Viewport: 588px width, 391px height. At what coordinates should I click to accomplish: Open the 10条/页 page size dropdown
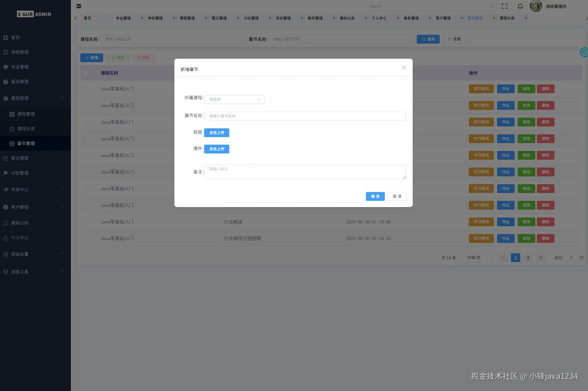pyautogui.click(x=476, y=258)
